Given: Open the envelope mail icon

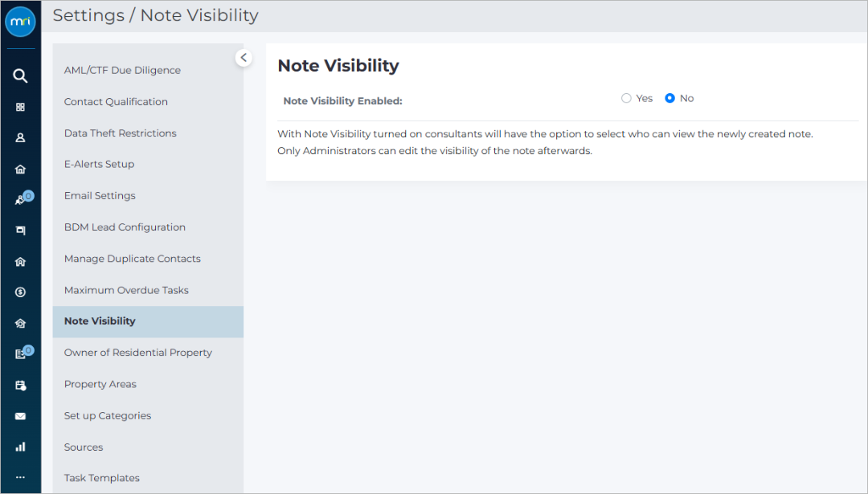Looking at the screenshot, I should coord(20,416).
